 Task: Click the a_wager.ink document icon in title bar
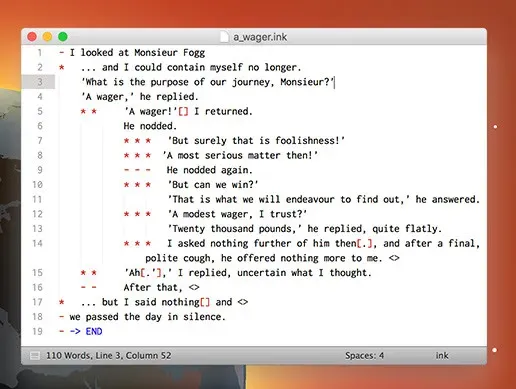tap(225, 37)
